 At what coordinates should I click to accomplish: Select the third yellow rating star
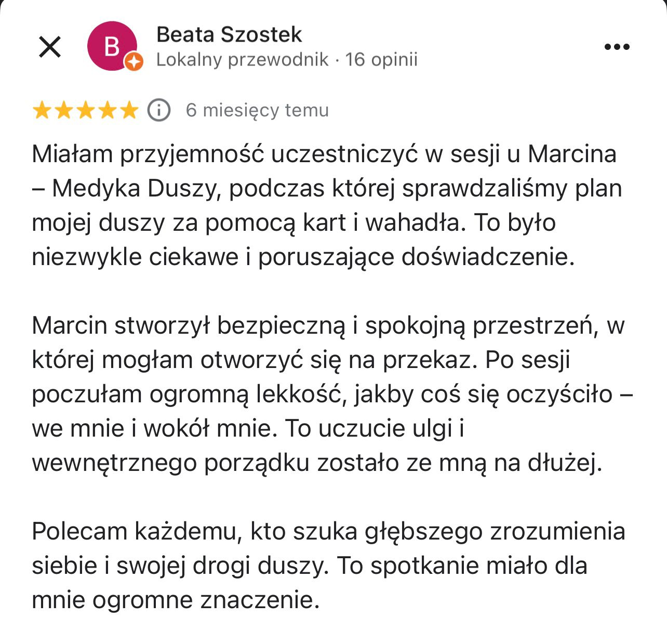[85, 110]
